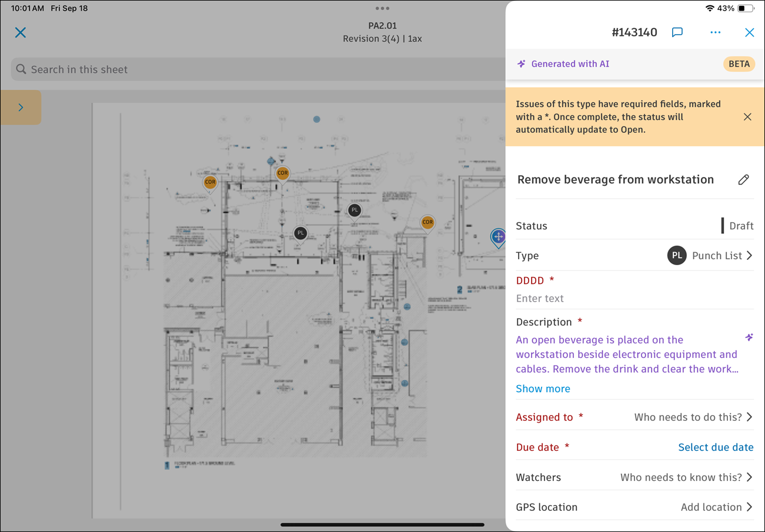Tap the 10:01 AM clock

28,8
